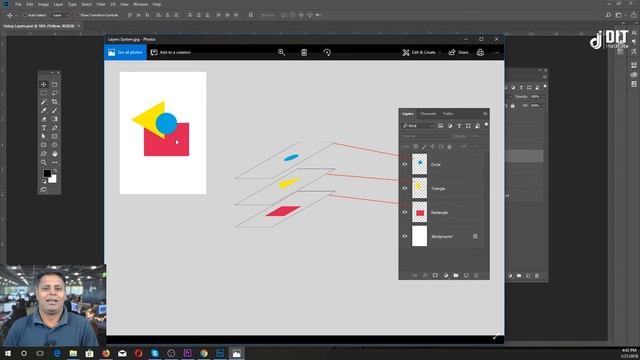Open Firefox from the taskbar
Viewport: 640px width, 360px height.
[x=106, y=353]
